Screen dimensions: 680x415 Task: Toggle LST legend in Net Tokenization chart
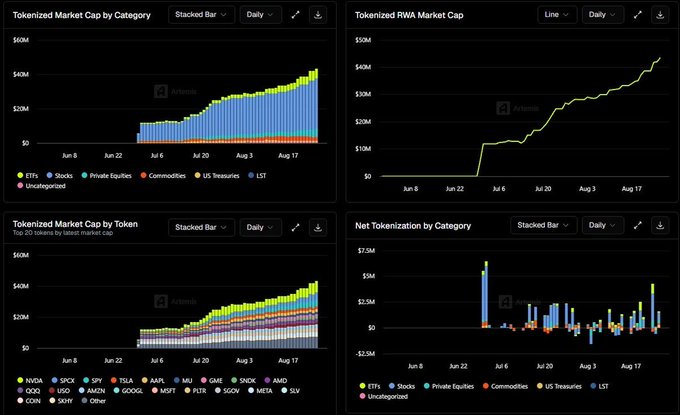click(599, 386)
